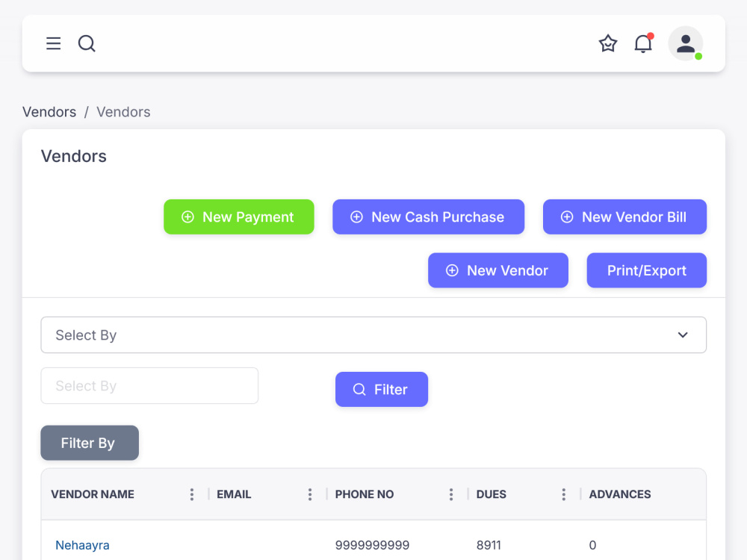Open the Nehaayra vendor link
The height and width of the screenshot is (560, 747).
[x=82, y=545]
